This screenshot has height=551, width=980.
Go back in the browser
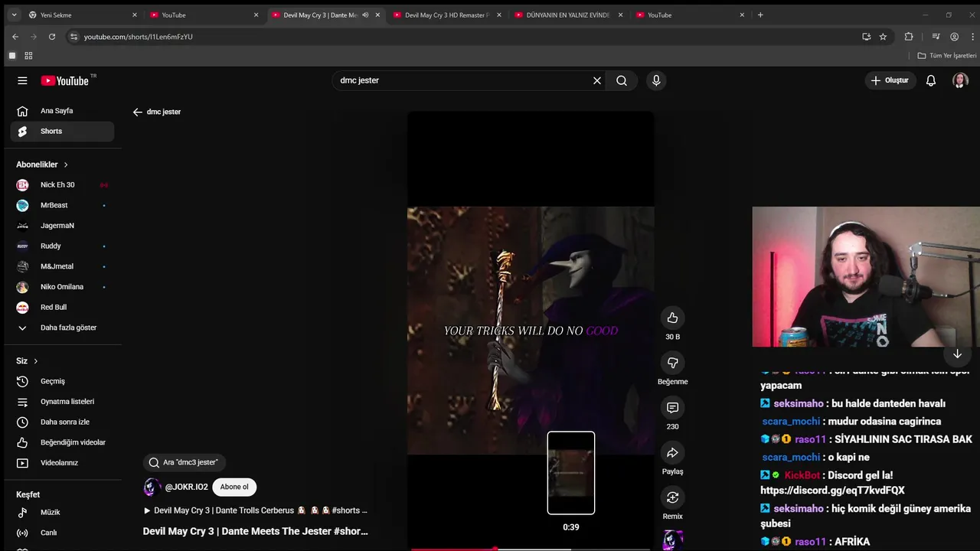click(x=15, y=37)
